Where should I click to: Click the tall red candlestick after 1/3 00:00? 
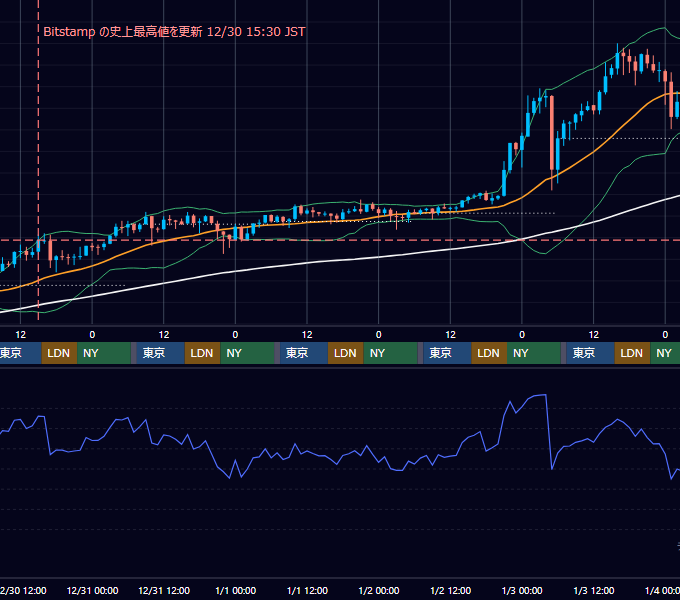click(552, 133)
